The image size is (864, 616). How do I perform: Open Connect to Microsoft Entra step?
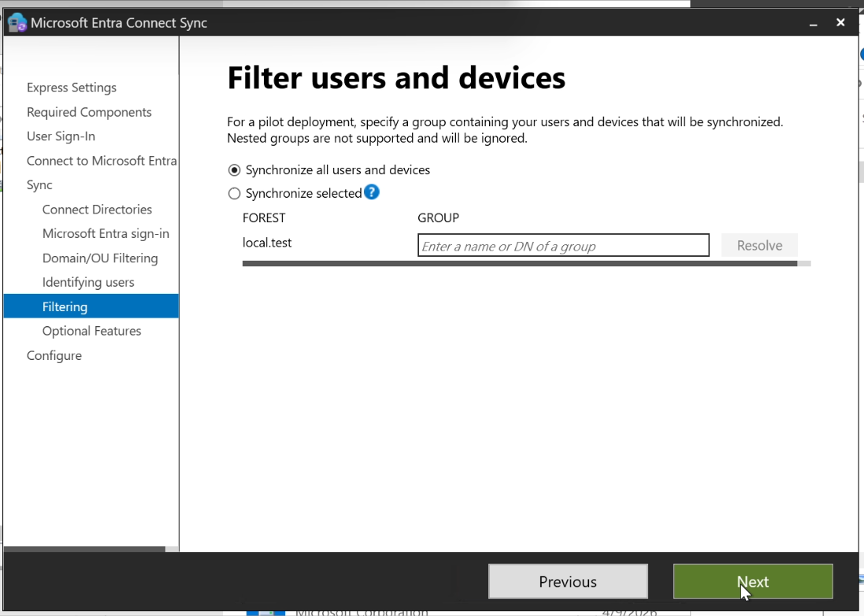point(102,161)
